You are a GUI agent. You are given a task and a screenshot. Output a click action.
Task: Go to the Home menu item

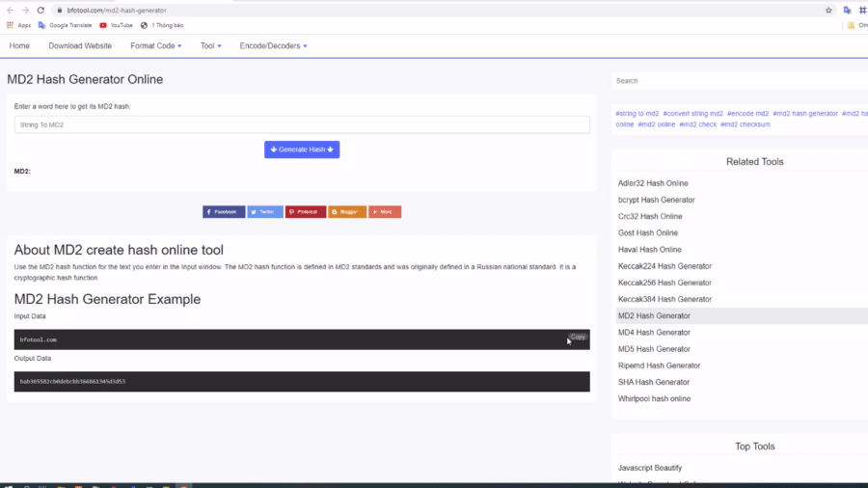click(19, 45)
